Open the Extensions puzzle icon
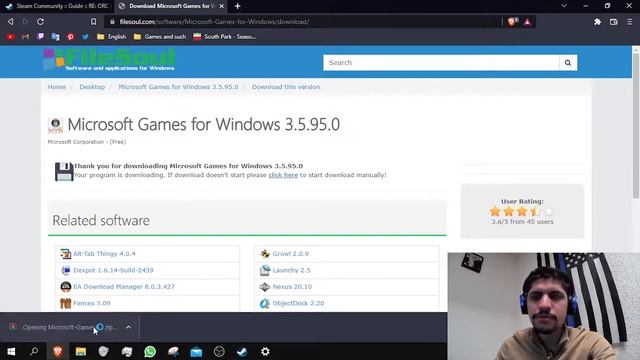The width and height of the screenshot is (640, 360). click(598, 22)
